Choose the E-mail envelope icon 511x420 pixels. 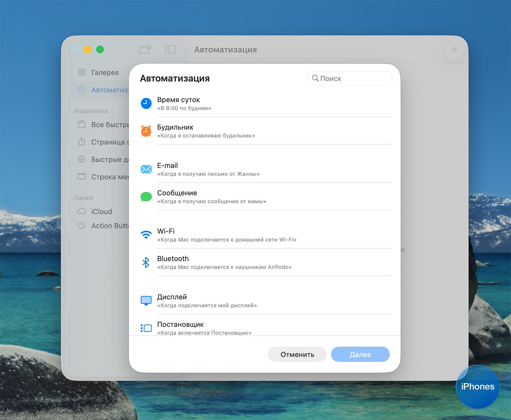(x=146, y=169)
